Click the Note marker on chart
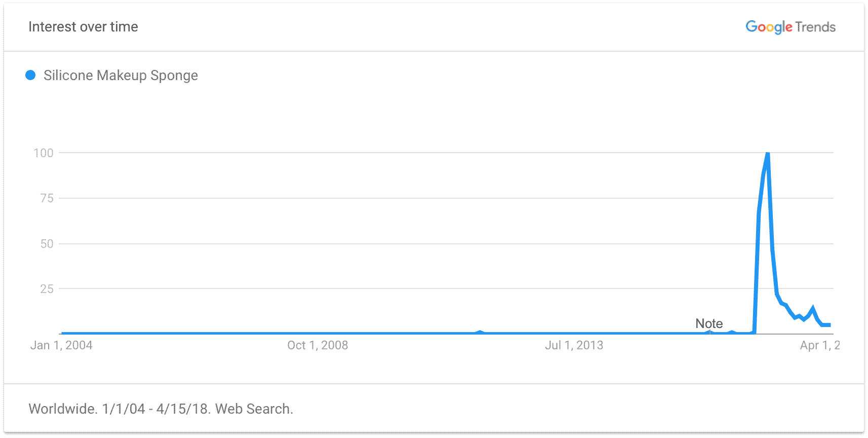 (x=709, y=323)
